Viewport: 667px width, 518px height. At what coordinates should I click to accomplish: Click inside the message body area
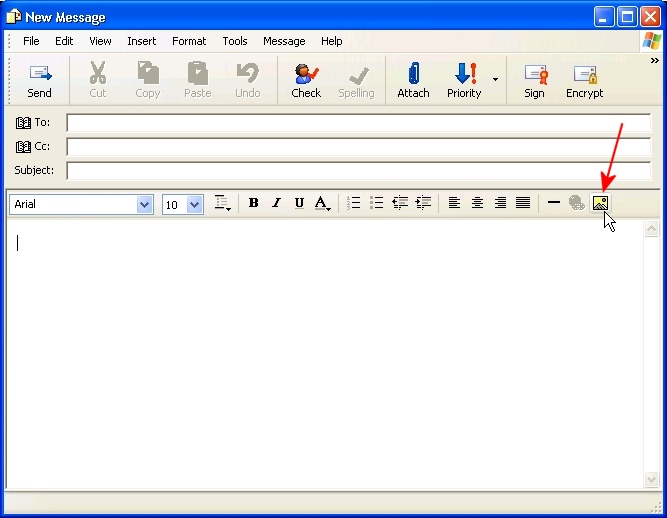point(325,354)
